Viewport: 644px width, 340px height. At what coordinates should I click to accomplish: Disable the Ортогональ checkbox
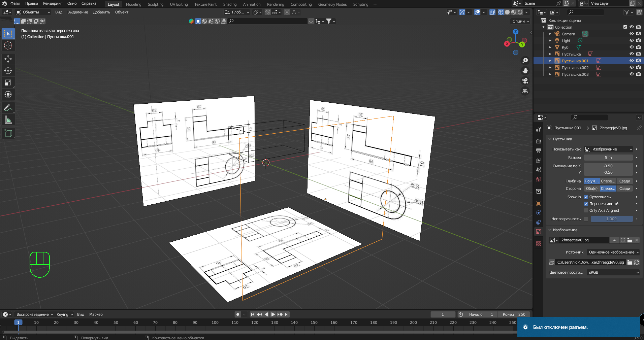(586, 197)
